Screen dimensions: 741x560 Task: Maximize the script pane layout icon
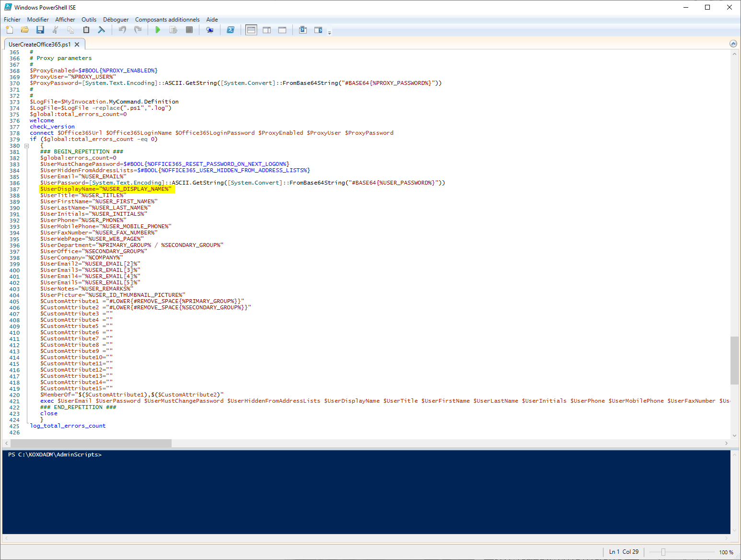pyautogui.click(x=282, y=30)
